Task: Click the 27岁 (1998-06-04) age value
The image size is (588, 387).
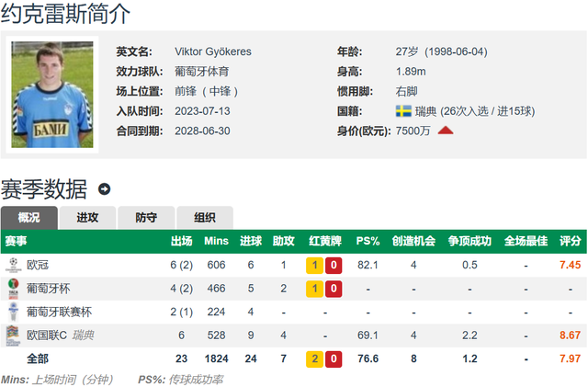Action: pyautogui.click(x=442, y=51)
